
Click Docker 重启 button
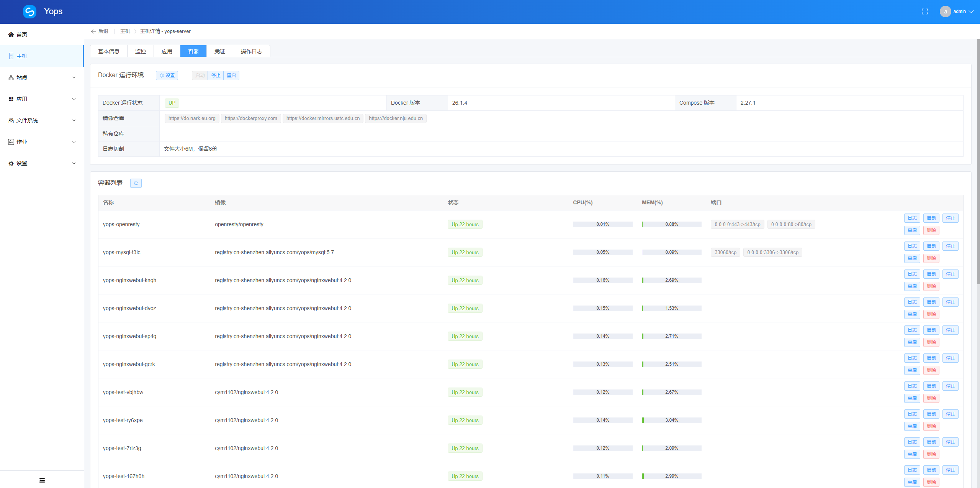click(x=231, y=76)
